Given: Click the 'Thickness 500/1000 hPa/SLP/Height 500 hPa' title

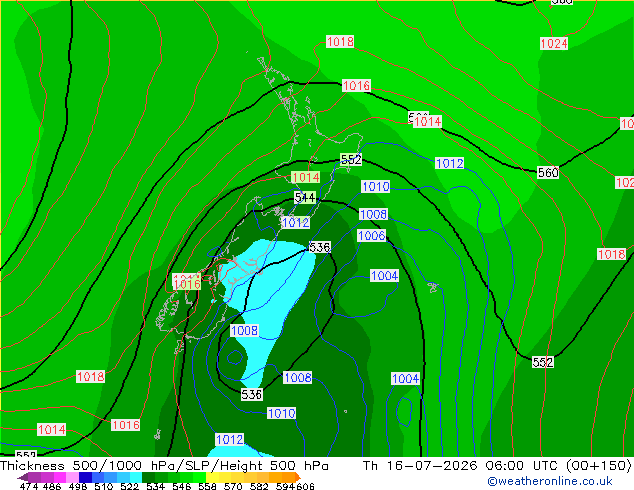Looking at the screenshot, I should click(164, 466).
